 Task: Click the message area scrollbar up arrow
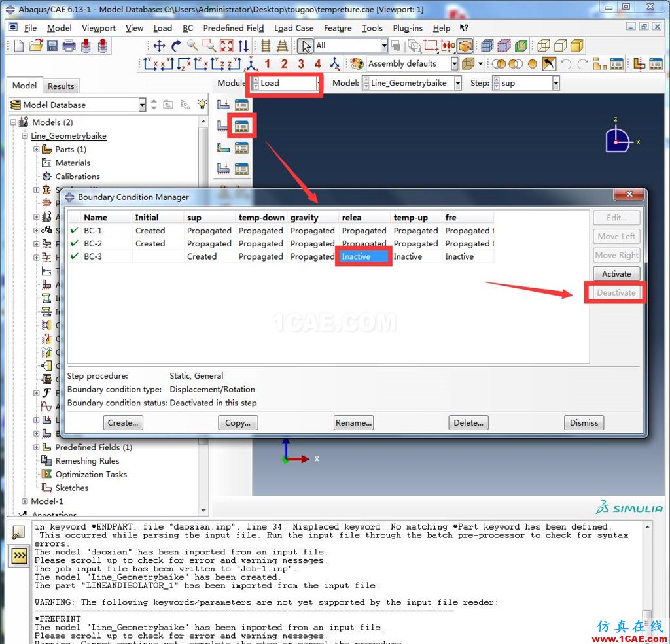(x=648, y=527)
